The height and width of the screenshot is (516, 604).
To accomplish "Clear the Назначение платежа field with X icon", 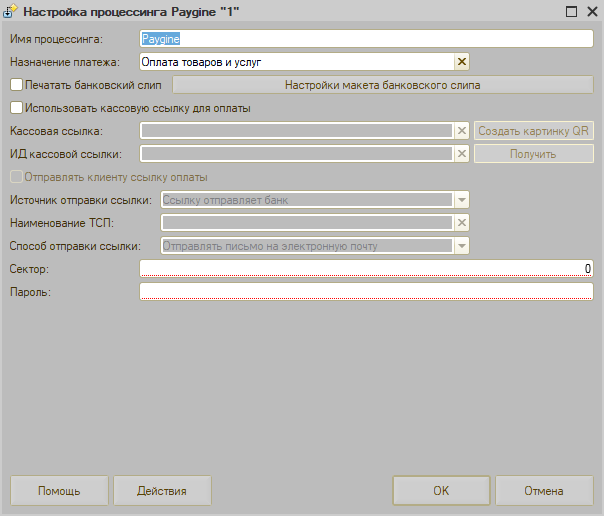I will (x=461, y=62).
